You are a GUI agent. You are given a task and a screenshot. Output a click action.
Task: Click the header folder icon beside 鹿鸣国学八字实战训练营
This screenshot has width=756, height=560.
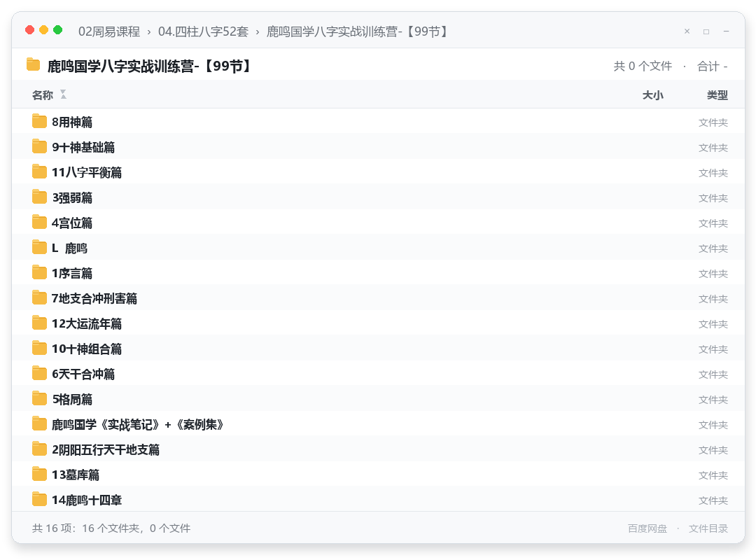34,64
